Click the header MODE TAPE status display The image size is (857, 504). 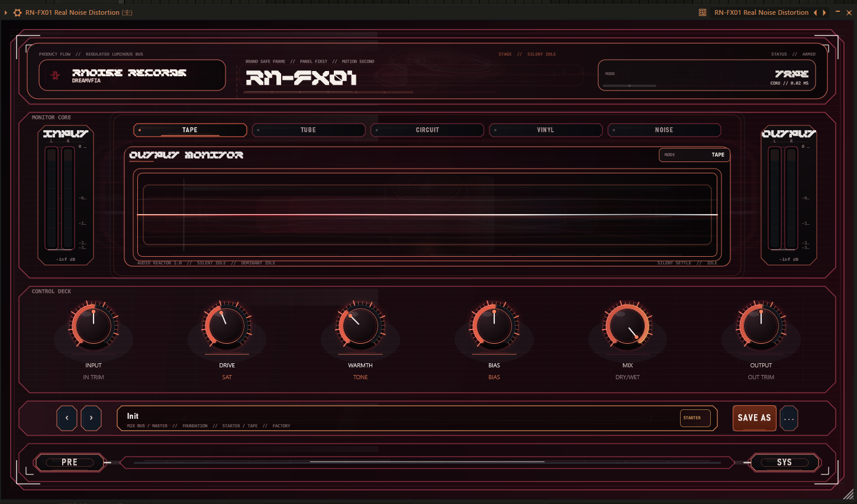[707, 75]
